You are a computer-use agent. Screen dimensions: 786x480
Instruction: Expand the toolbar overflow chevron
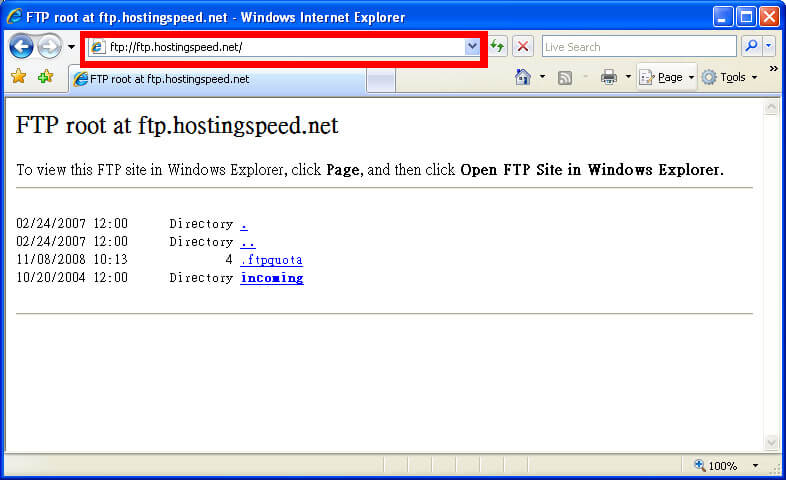pyautogui.click(x=773, y=69)
